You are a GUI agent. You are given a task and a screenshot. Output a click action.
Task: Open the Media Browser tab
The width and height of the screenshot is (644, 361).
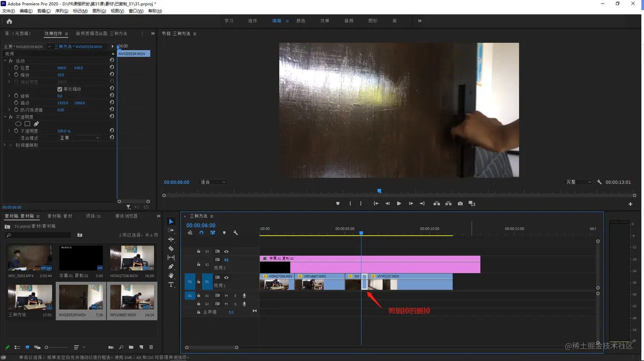coord(126,216)
